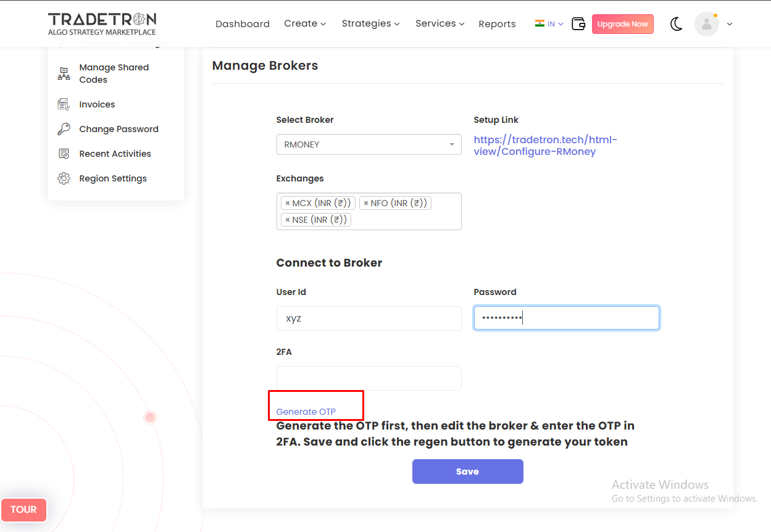Image resolution: width=771 pixels, height=532 pixels.
Task: Click the Recent Activities icon
Action: click(64, 154)
